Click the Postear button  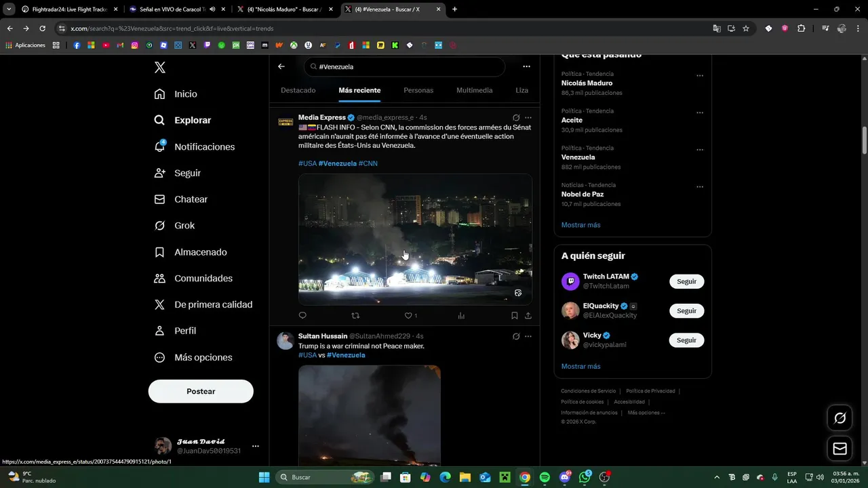pos(201,391)
